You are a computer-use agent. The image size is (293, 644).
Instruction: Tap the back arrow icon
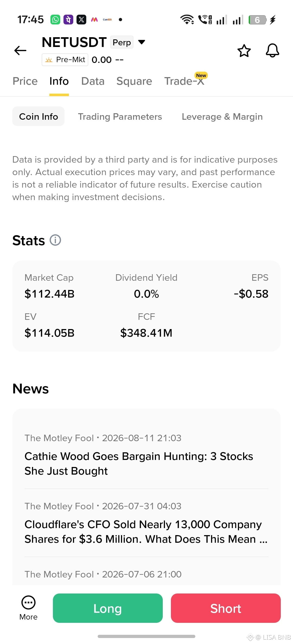coord(20,50)
